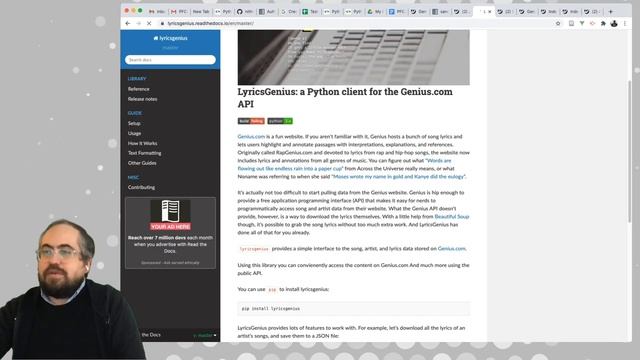Open the How It Works link
This screenshot has height=360, width=640.
click(142, 143)
